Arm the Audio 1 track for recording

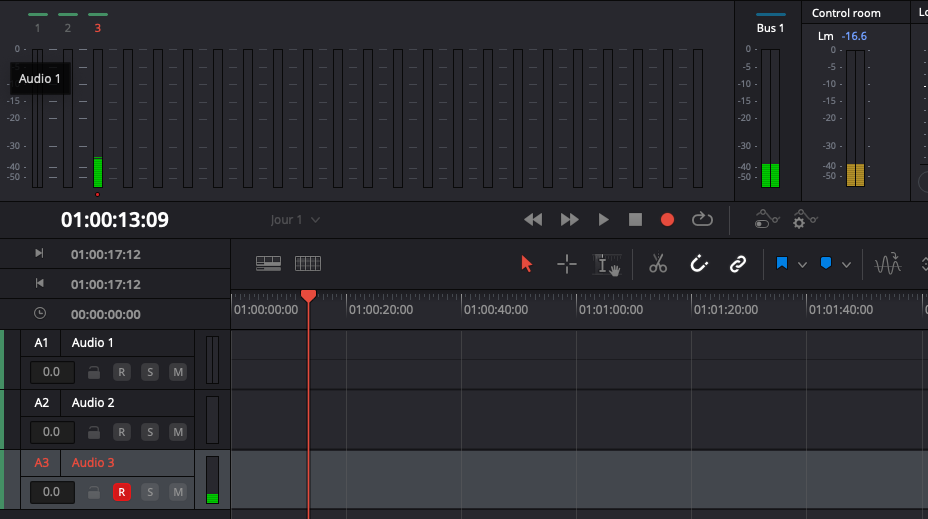121,372
